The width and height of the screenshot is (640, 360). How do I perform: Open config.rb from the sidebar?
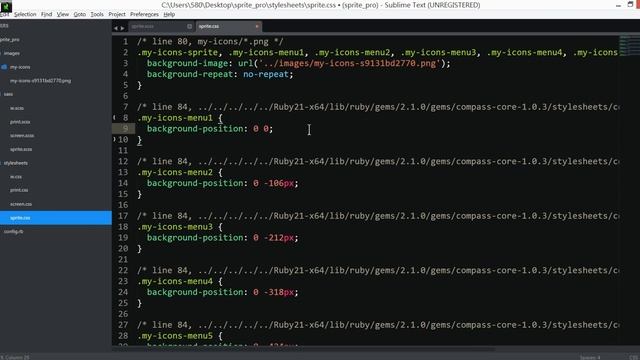tap(13, 231)
